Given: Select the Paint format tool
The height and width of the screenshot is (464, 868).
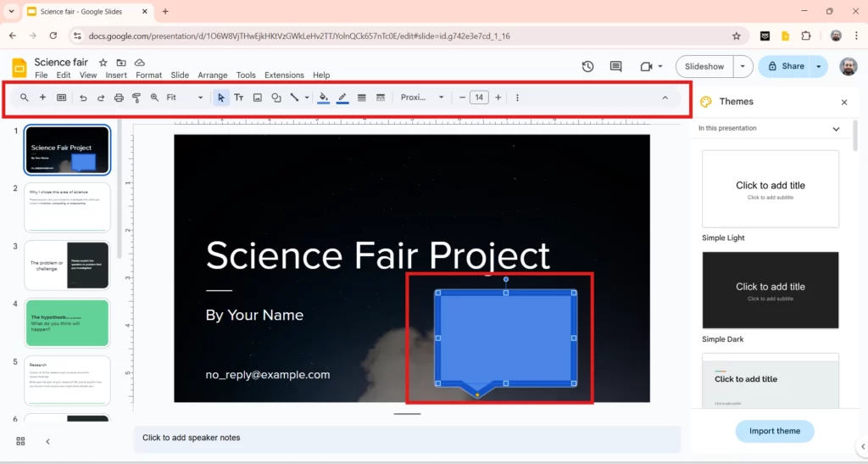Looking at the screenshot, I should pos(136,98).
